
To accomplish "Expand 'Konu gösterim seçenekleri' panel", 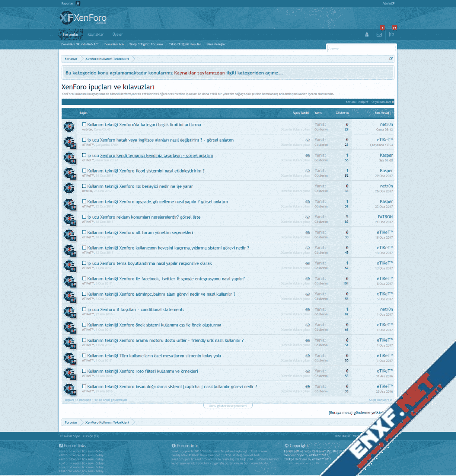I will click(228, 406).
